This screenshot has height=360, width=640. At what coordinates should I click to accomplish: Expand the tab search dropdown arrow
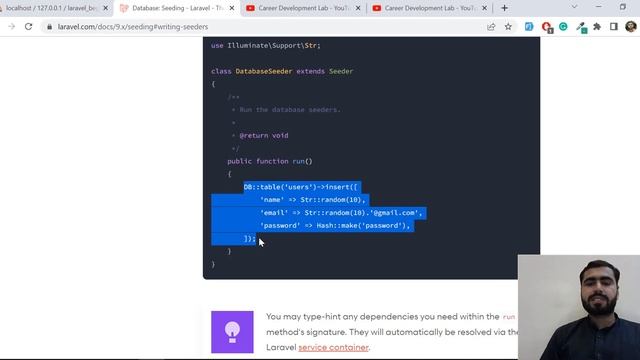pyautogui.click(x=574, y=7)
